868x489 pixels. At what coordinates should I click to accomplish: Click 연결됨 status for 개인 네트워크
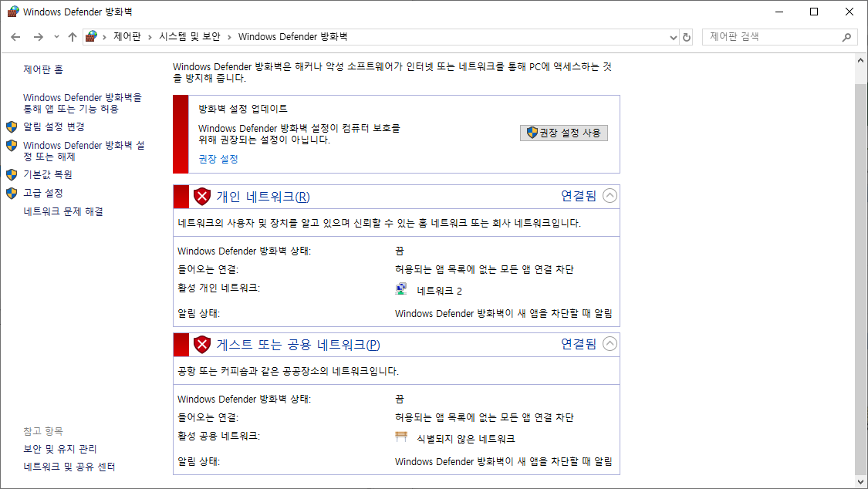click(579, 195)
